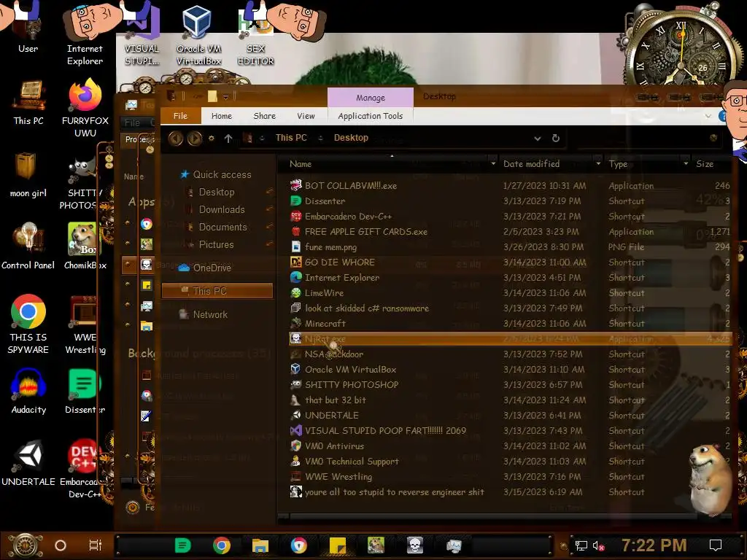
Task: Select NSA Backdoor shortcut row
Action: pos(508,354)
